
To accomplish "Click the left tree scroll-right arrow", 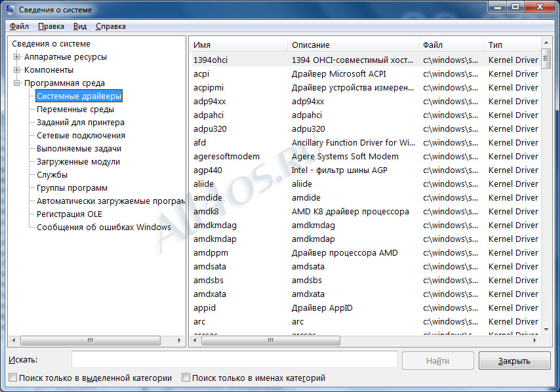I will click(x=179, y=341).
